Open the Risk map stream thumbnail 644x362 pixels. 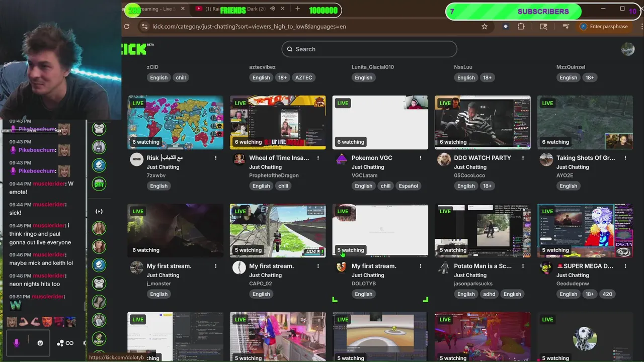175,123
